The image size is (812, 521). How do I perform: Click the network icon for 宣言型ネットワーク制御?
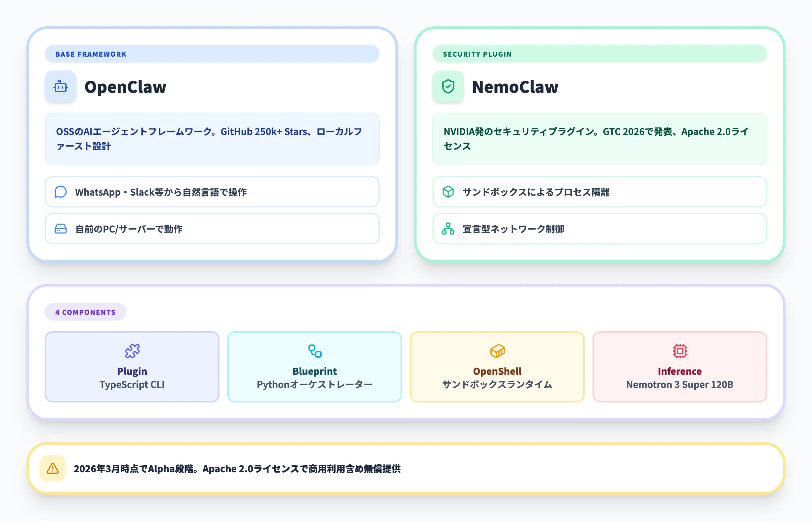[x=448, y=229]
